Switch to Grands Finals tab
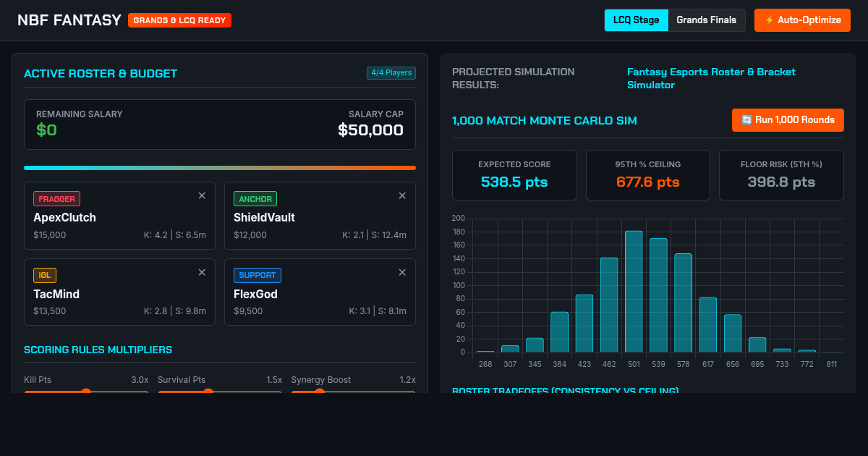 pos(706,20)
